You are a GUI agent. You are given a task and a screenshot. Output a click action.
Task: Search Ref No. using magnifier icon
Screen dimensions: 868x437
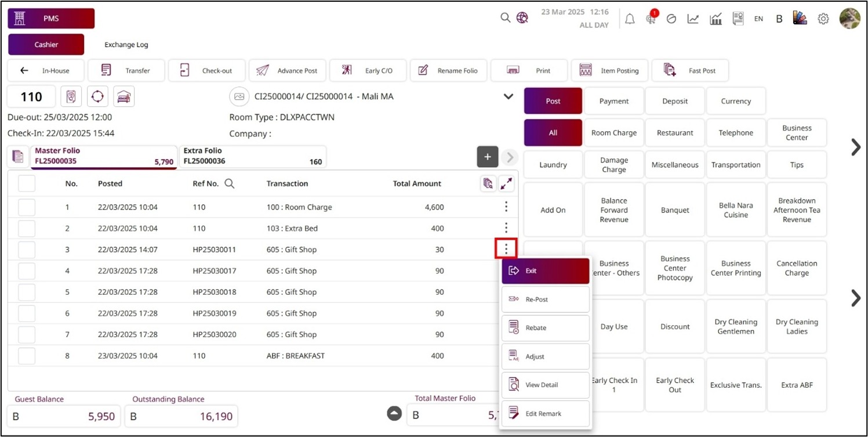[230, 184]
